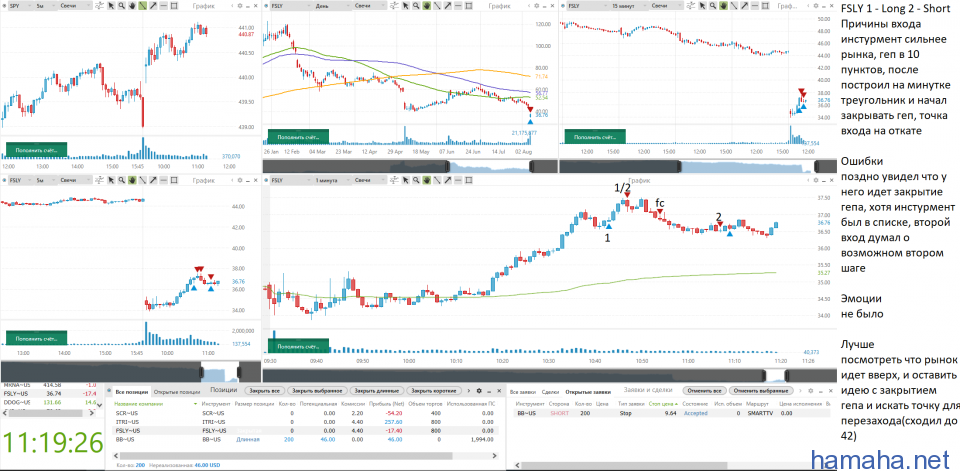The image size is (960, 471).
Task: Select the rectangle tool in FSLY 5m chart
Action: [x=174, y=180]
